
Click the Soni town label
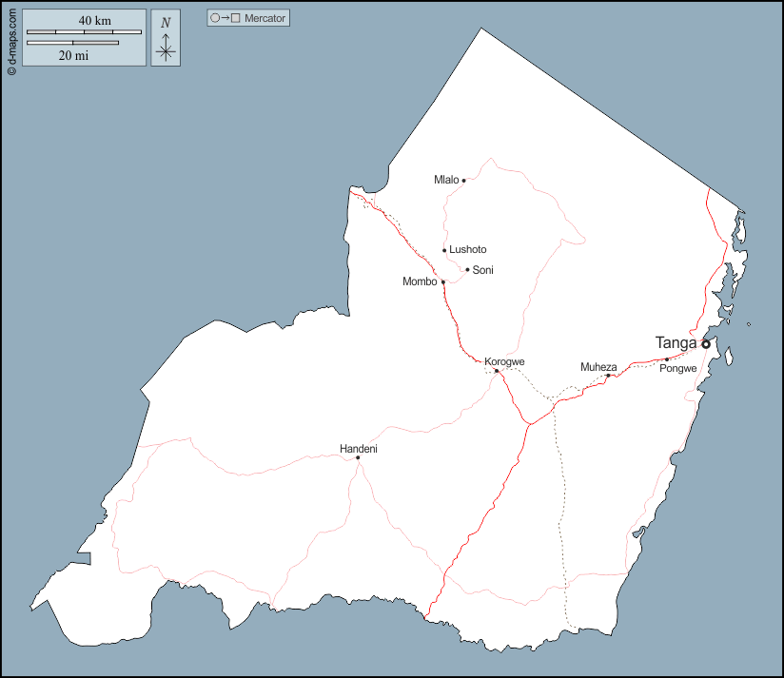(x=483, y=270)
